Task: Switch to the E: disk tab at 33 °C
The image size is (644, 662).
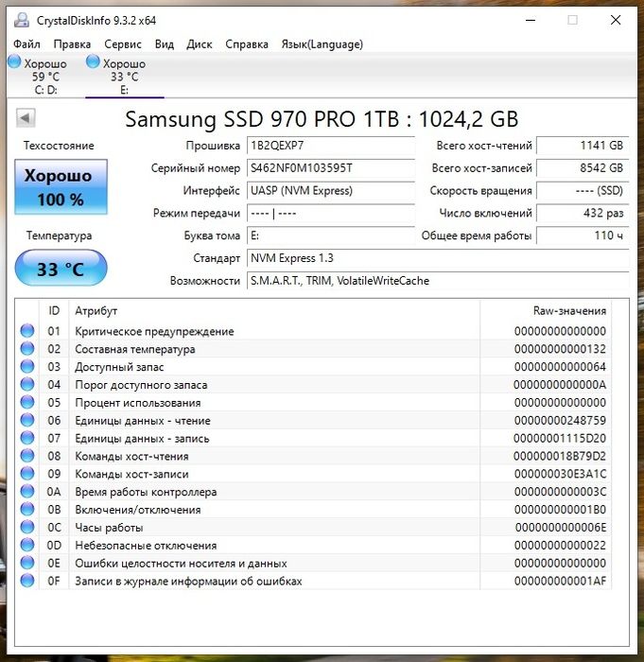Action: [x=125, y=76]
